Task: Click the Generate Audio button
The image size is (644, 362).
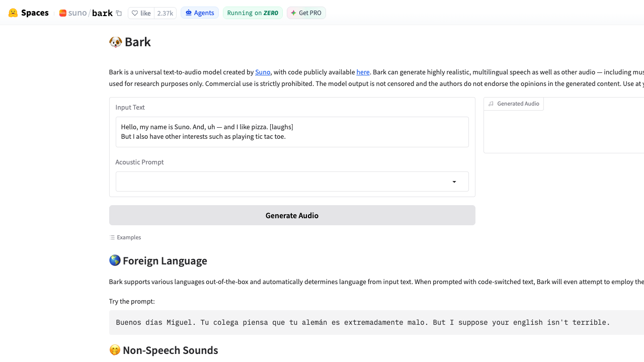Action: coord(292,215)
